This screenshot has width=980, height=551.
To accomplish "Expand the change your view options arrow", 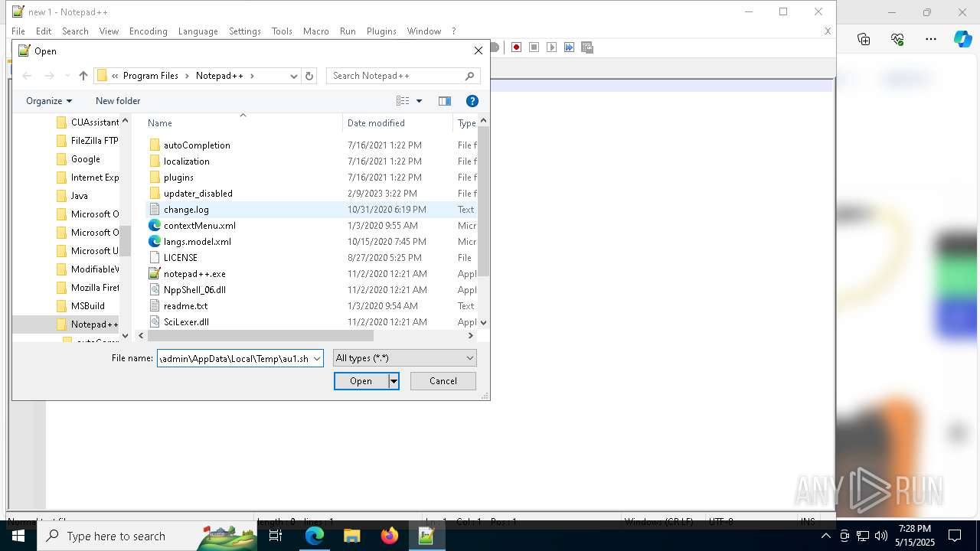I will pyautogui.click(x=419, y=101).
